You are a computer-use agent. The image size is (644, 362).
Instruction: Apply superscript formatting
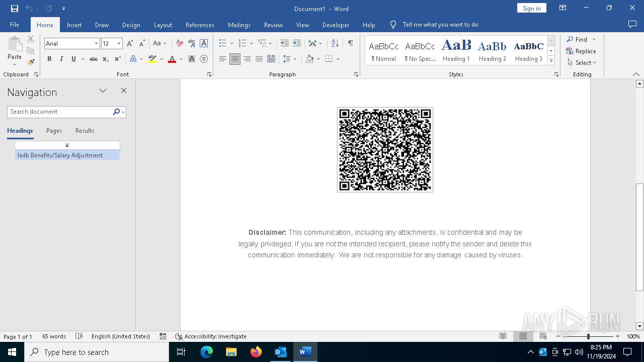tap(117, 59)
